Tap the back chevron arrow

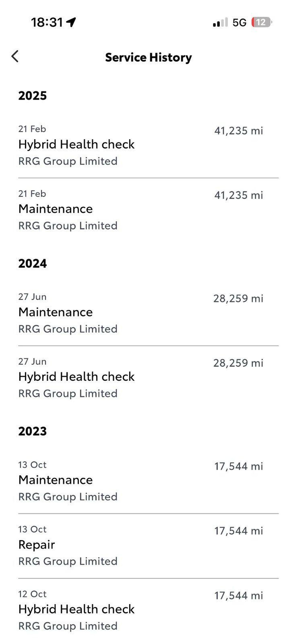point(15,56)
